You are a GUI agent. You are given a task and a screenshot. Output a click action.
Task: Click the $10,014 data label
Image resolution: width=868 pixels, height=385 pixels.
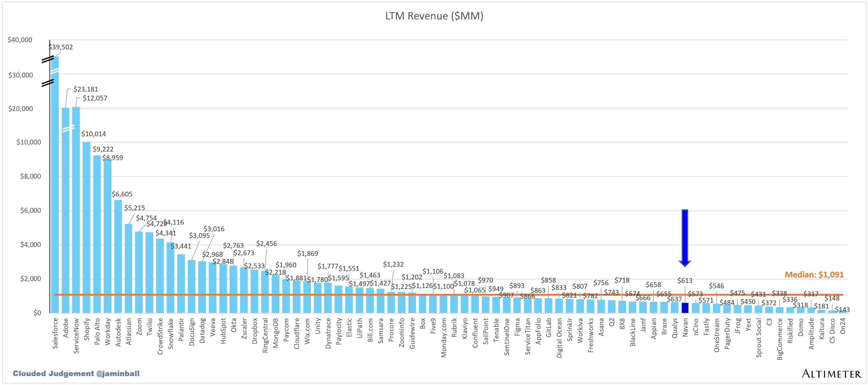(94, 134)
